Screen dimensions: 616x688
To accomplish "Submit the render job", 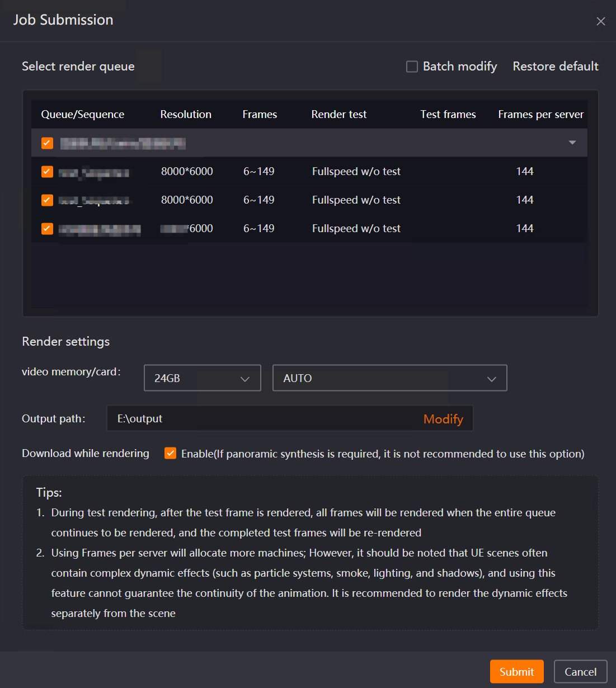I will coord(517,672).
